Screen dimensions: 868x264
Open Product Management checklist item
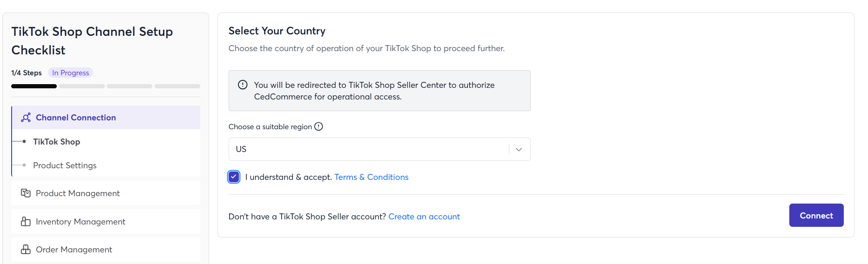coord(78,193)
